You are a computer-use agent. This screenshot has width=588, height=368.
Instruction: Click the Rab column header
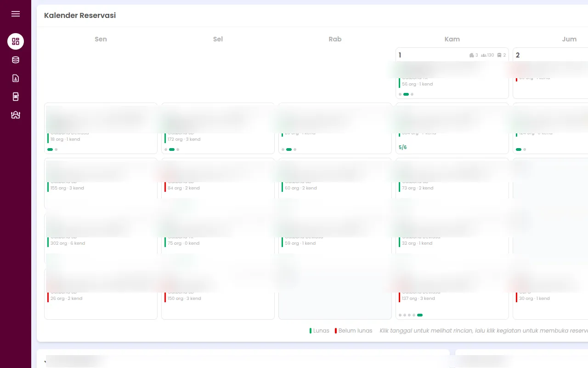(335, 39)
